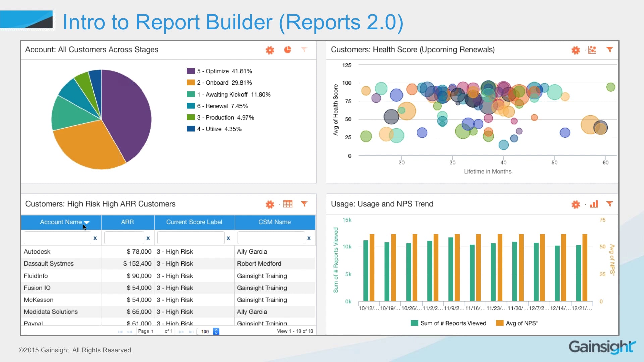This screenshot has height=362, width=644.
Task: Click ARR value $ 78,000
Action: click(139, 252)
